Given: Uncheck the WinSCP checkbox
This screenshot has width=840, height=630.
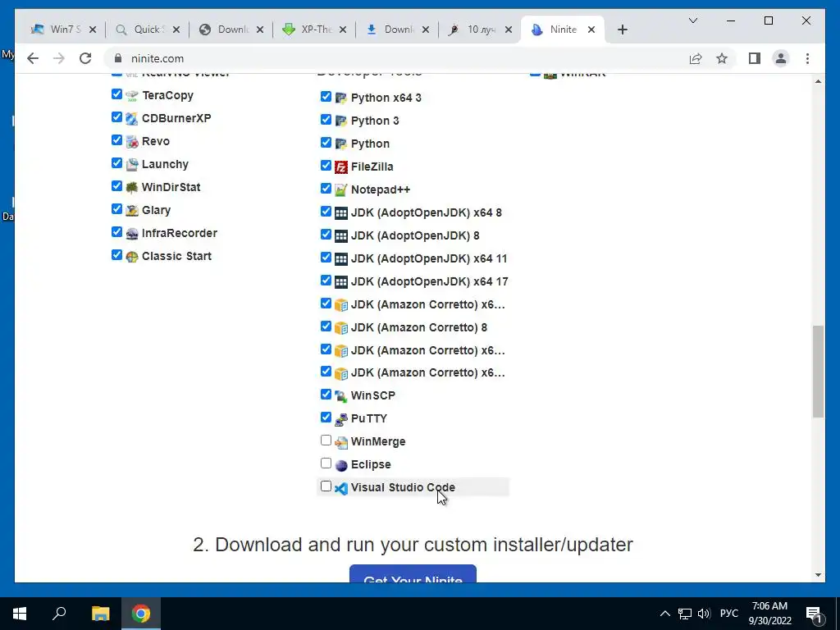Looking at the screenshot, I should pos(326,395).
